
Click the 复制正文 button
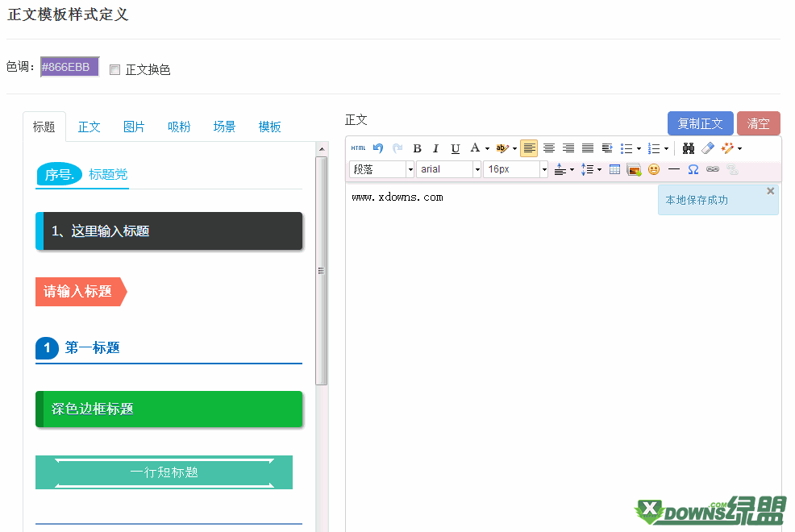pyautogui.click(x=700, y=123)
